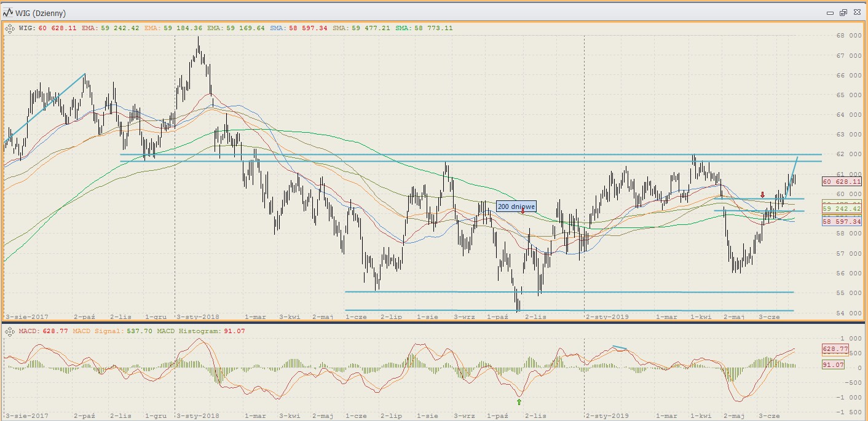868x421 pixels.
Task: Click the move handle icon of the MACD panel
Action: coord(9,332)
